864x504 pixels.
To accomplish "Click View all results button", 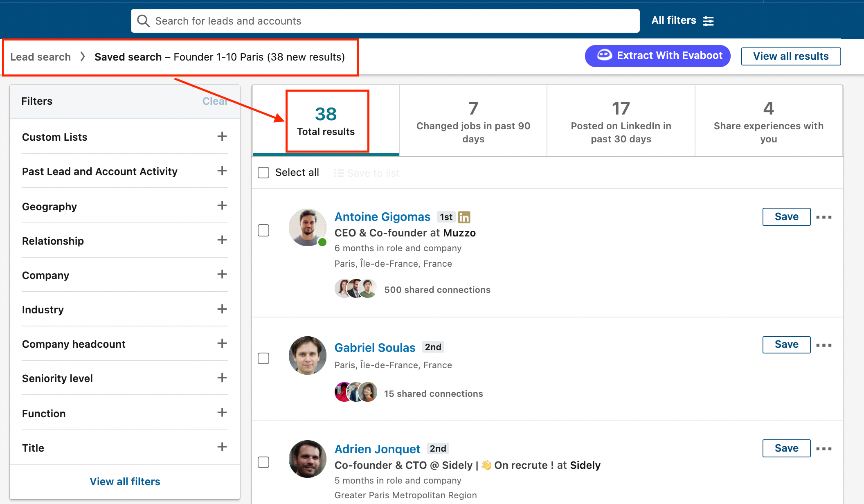I will (791, 56).
